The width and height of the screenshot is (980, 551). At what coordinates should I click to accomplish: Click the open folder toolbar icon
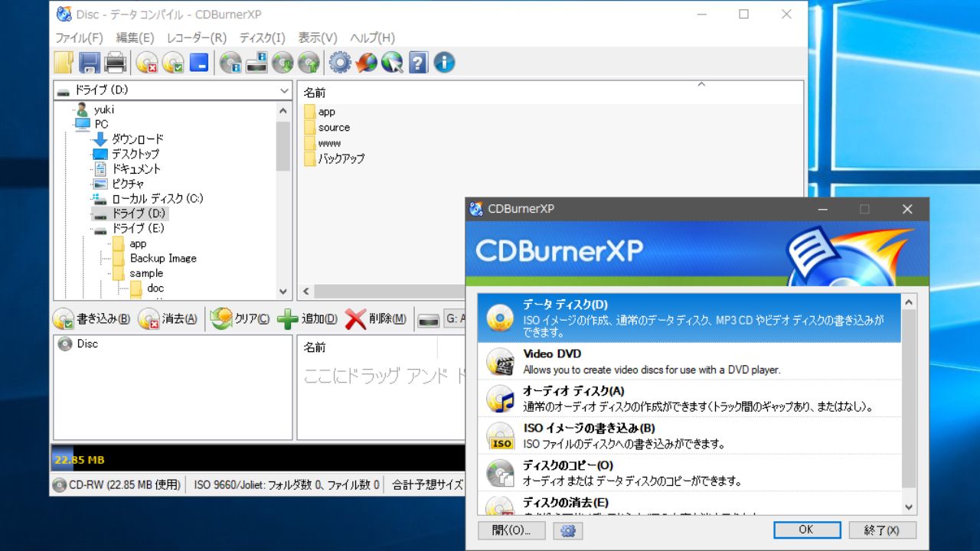point(64,62)
